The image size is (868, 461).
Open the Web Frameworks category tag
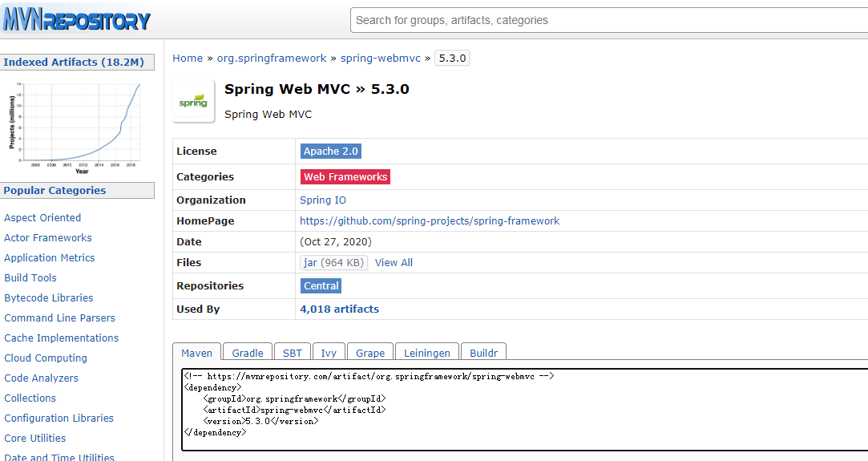(345, 176)
